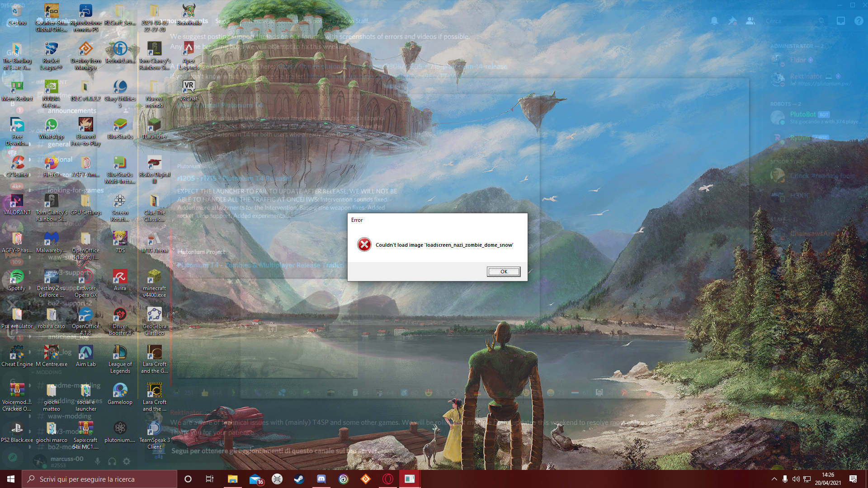Open Discord help question mark icon

point(859,21)
